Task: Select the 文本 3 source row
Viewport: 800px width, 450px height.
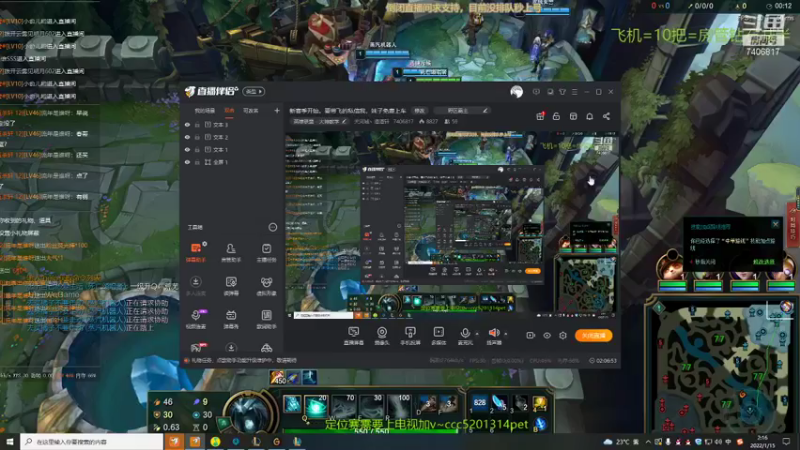Action: [232, 124]
